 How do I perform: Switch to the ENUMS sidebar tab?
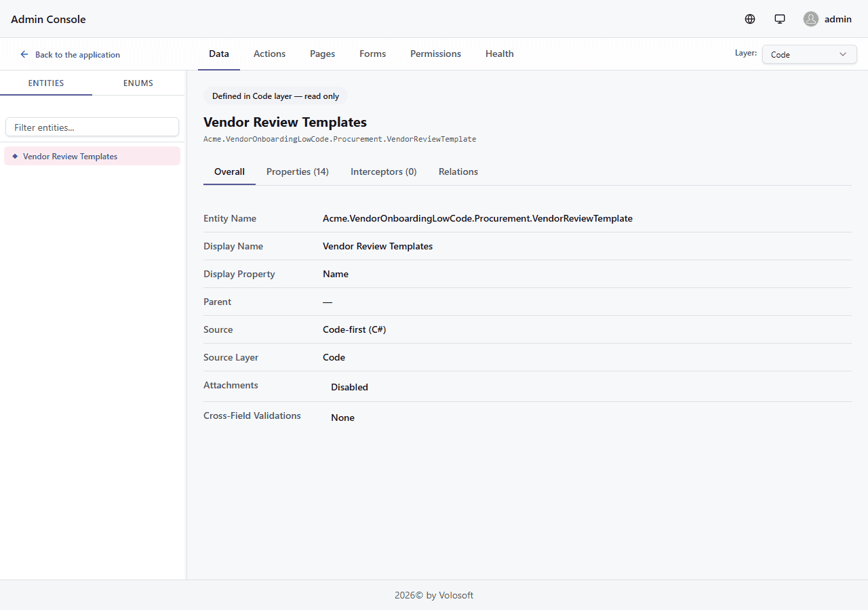(x=138, y=83)
